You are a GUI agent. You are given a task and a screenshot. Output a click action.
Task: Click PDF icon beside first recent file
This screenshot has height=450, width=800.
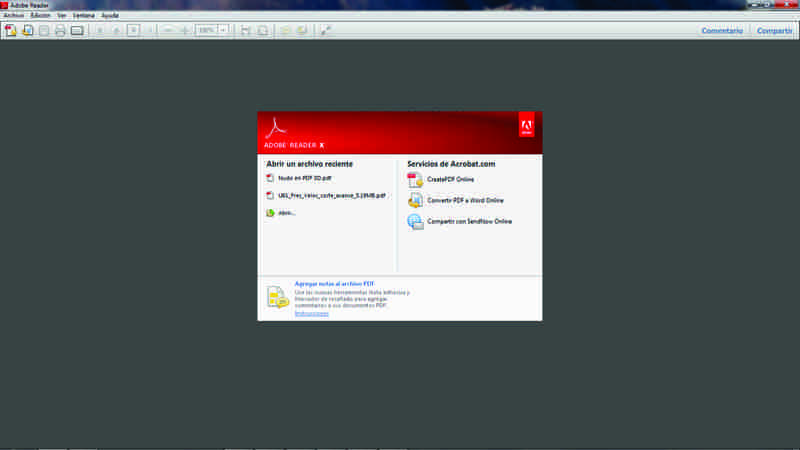pos(270,178)
